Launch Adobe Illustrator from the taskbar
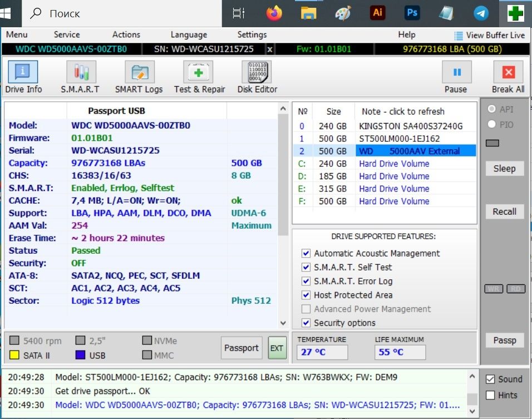The width and height of the screenshot is (532, 419). click(x=378, y=13)
